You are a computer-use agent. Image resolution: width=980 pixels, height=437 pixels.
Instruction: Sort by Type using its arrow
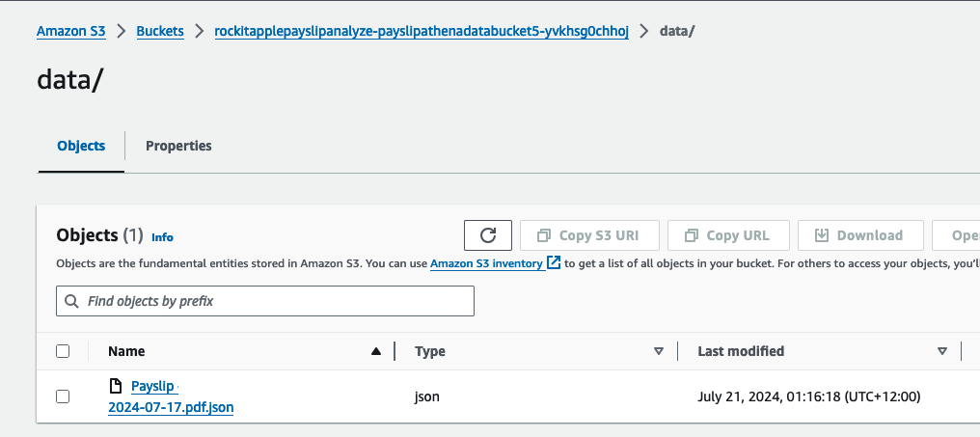658,351
